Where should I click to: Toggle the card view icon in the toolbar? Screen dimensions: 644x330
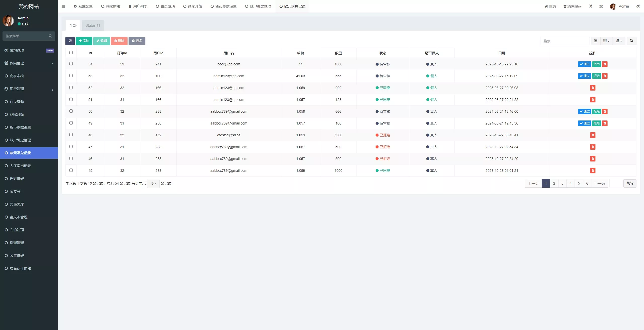(x=595, y=41)
